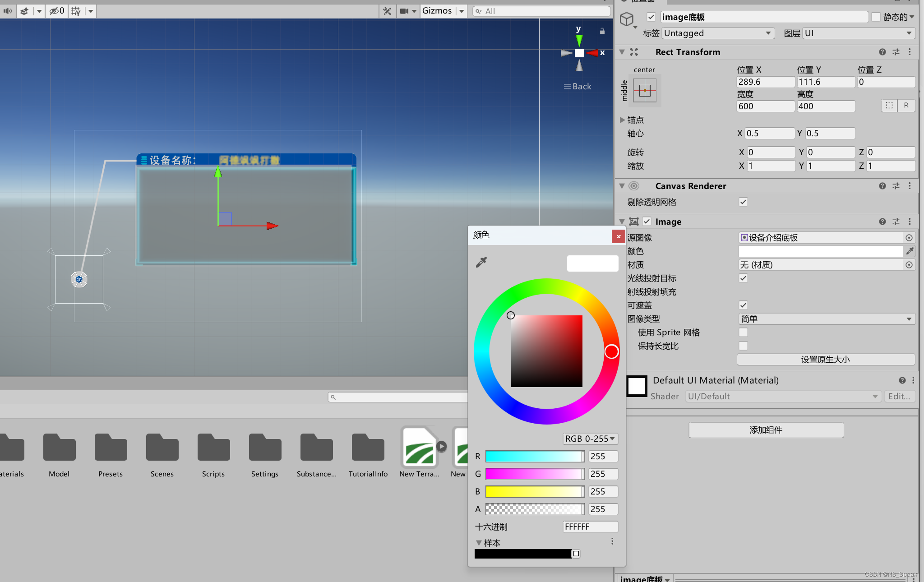Close the 颜色 color picker window

(x=619, y=236)
